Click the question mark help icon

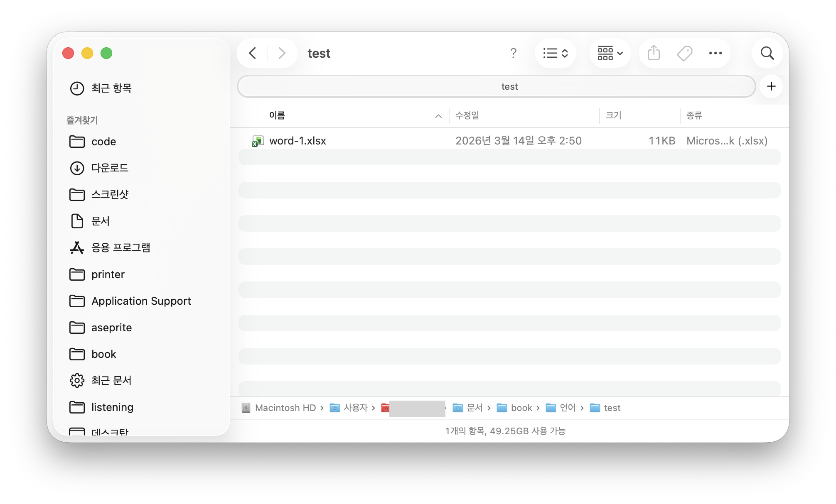coord(513,53)
